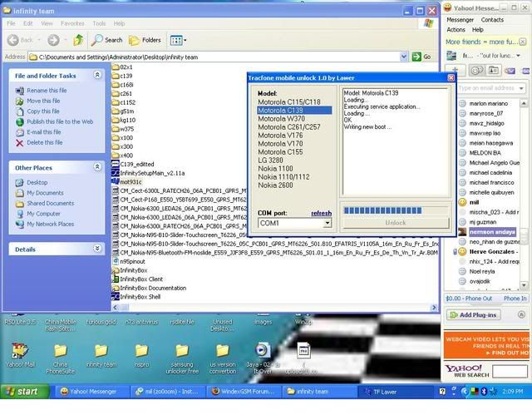Click E-mail this file
Image resolution: width=532 pixels, height=420 pixels.
(44, 132)
